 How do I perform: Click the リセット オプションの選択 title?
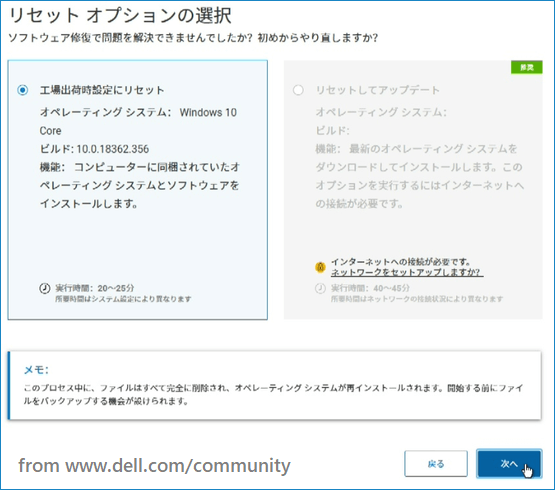[x=120, y=16]
